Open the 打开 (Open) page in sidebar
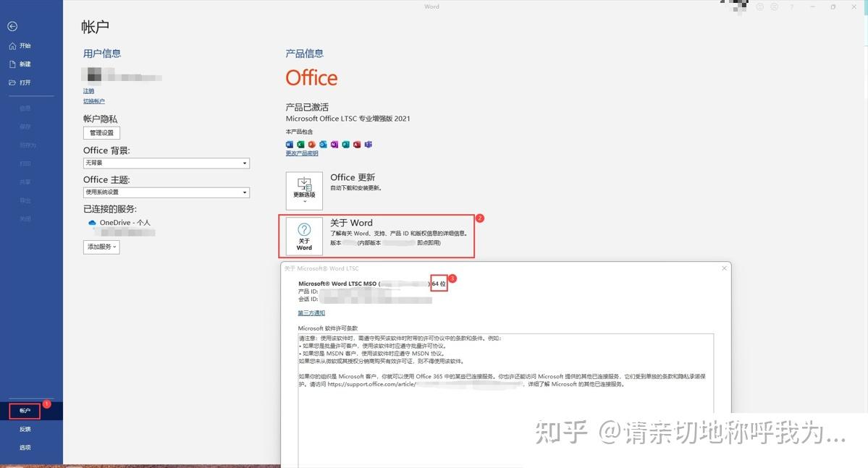 click(x=20, y=82)
